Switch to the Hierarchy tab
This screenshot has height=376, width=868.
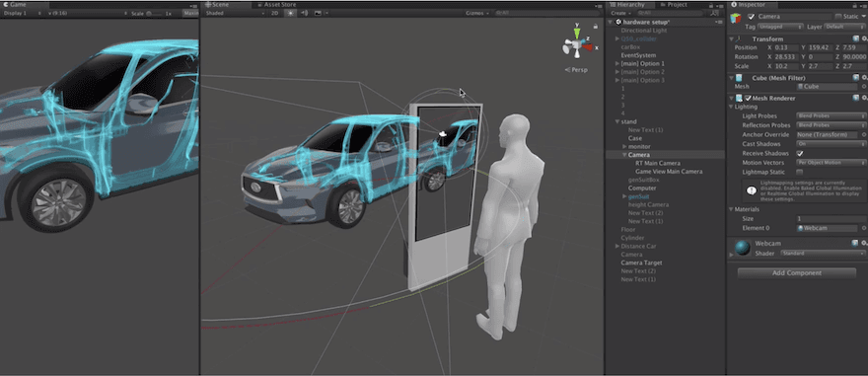629,4
